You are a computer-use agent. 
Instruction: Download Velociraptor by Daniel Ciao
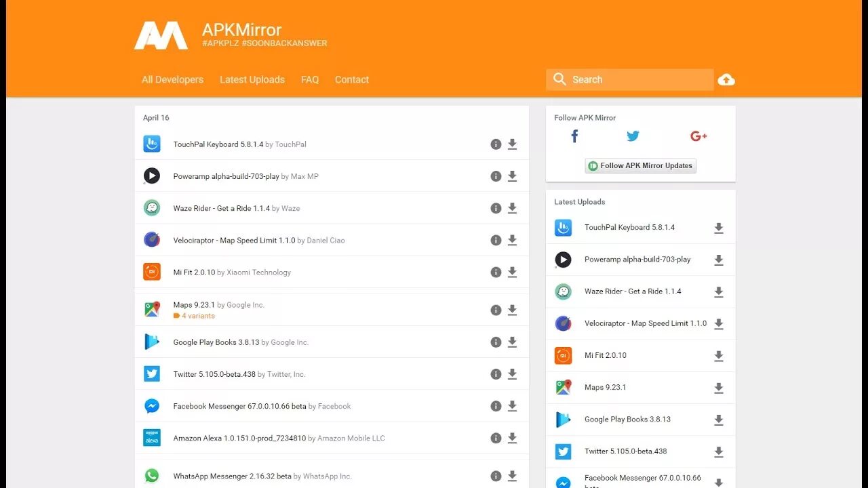coord(513,240)
